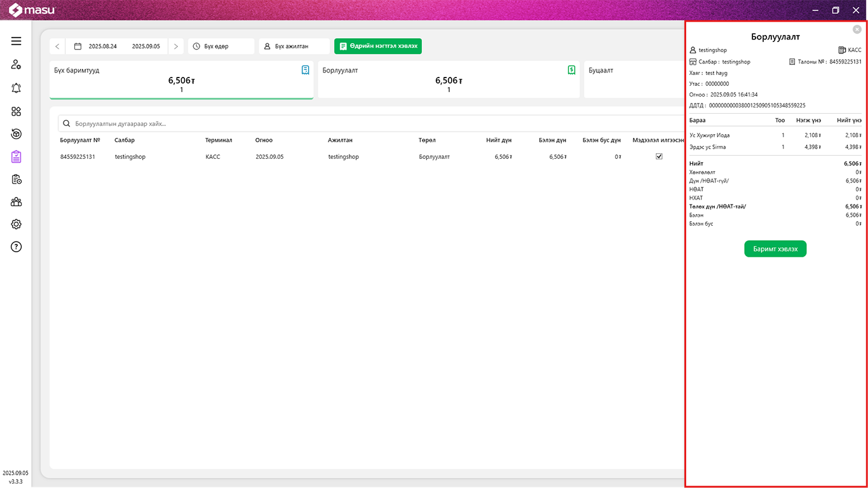Expand the Бүх өдөр time filter dropdown
Screen dimensions: 868x488
coord(220,46)
